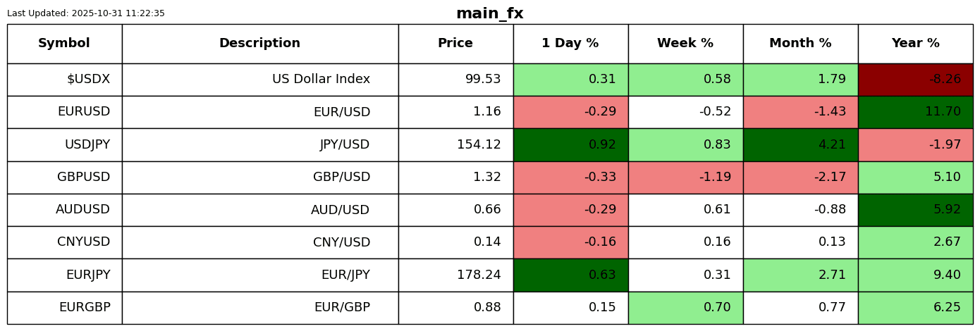Select the Week % column header

point(685,44)
